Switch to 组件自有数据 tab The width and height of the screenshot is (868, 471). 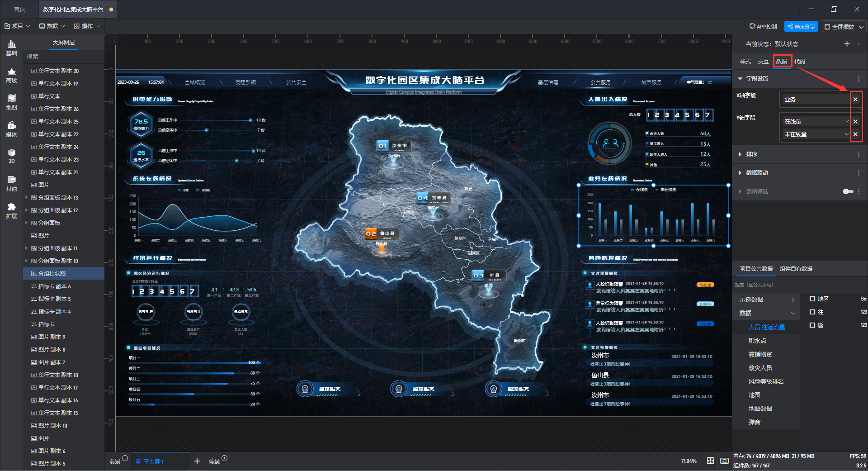pyautogui.click(x=796, y=269)
